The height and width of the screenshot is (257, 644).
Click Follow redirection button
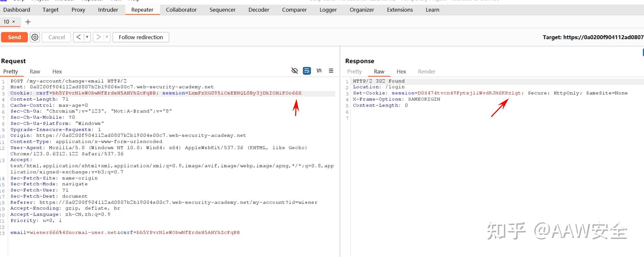(141, 37)
